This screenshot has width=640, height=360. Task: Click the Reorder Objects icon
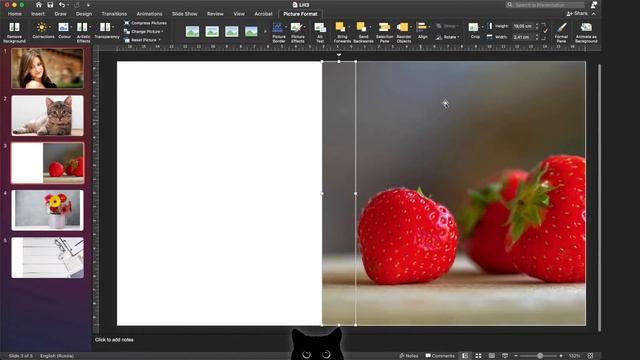point(402,27)
